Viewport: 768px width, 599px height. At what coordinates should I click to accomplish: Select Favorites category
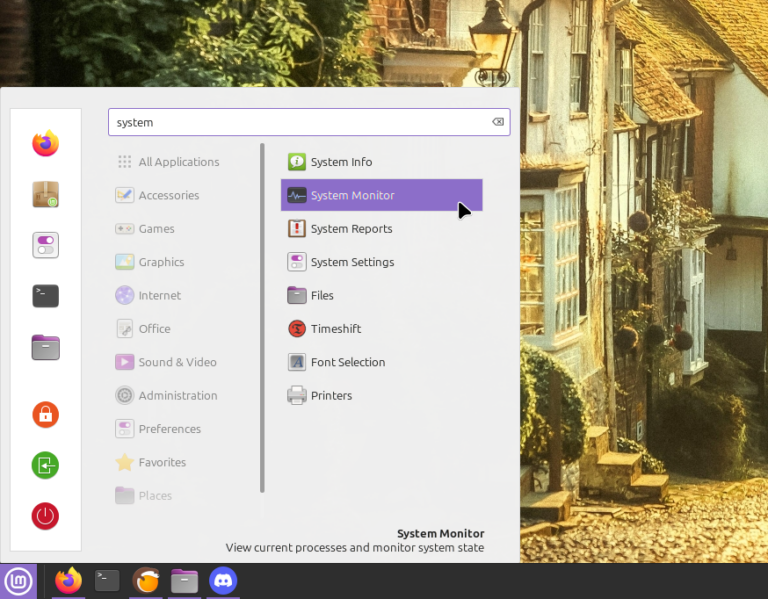pos(151,462)
